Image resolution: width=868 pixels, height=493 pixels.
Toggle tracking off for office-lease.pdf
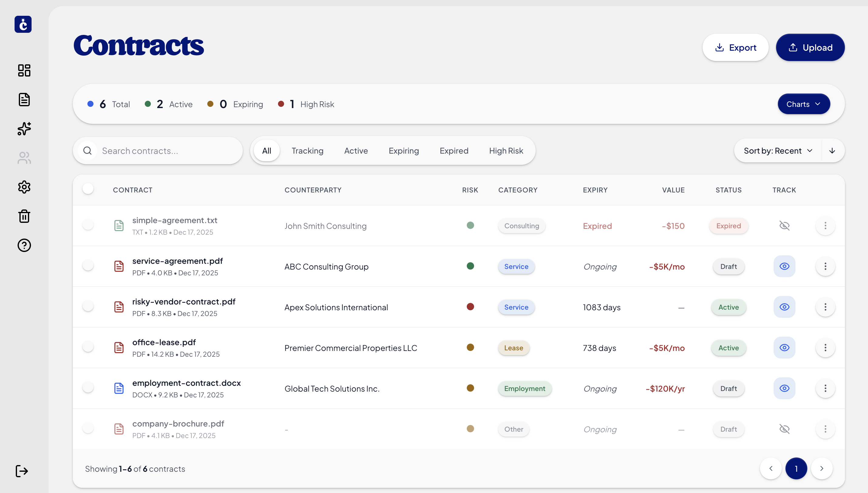coord(785,348)
